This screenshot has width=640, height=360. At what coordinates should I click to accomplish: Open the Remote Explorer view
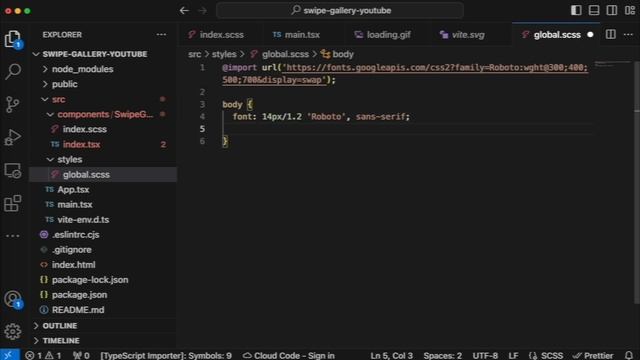coord(13,171)
